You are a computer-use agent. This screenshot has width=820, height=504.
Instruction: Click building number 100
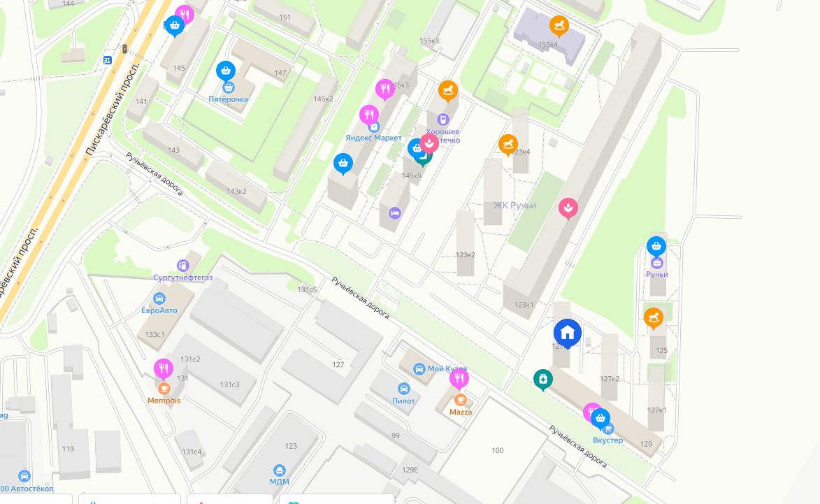[497, 450]
